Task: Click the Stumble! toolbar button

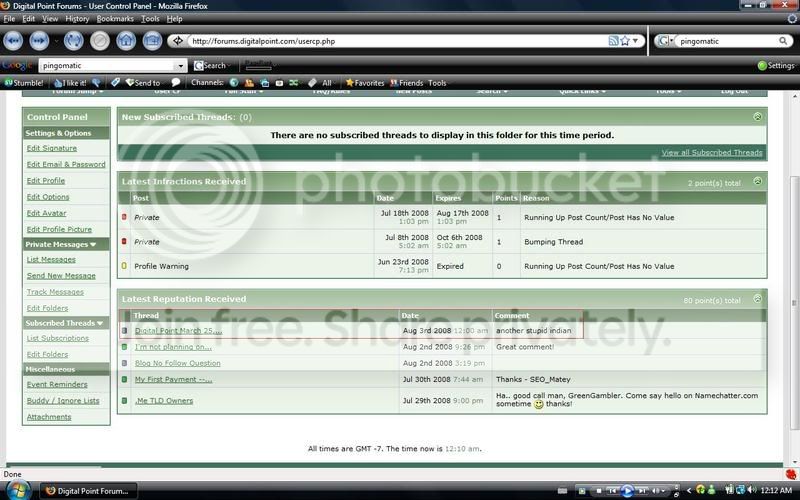Action: (x=24, y=83)
